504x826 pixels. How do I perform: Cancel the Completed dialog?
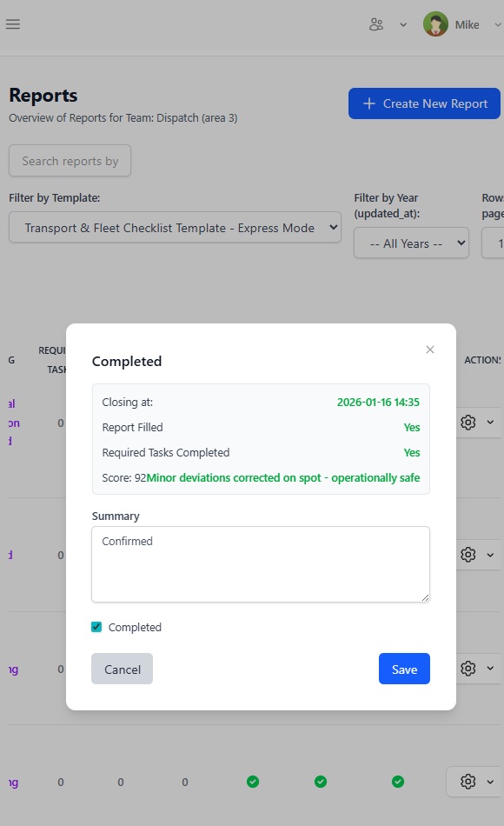(x=123, y=669)
